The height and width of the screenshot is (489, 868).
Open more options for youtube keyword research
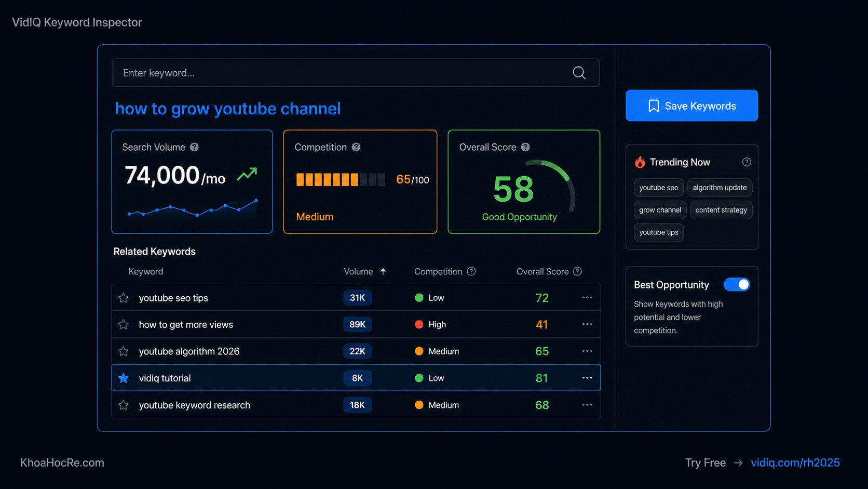587,405
